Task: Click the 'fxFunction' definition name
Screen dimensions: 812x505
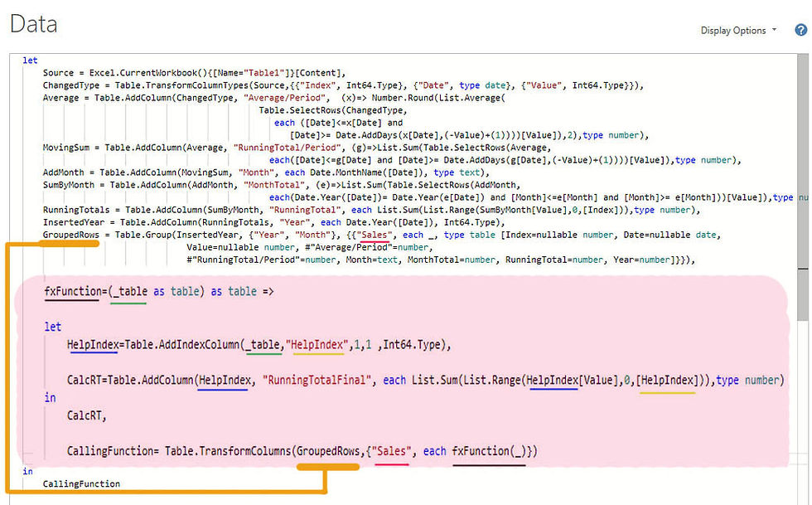Action: tap(73, 291)
